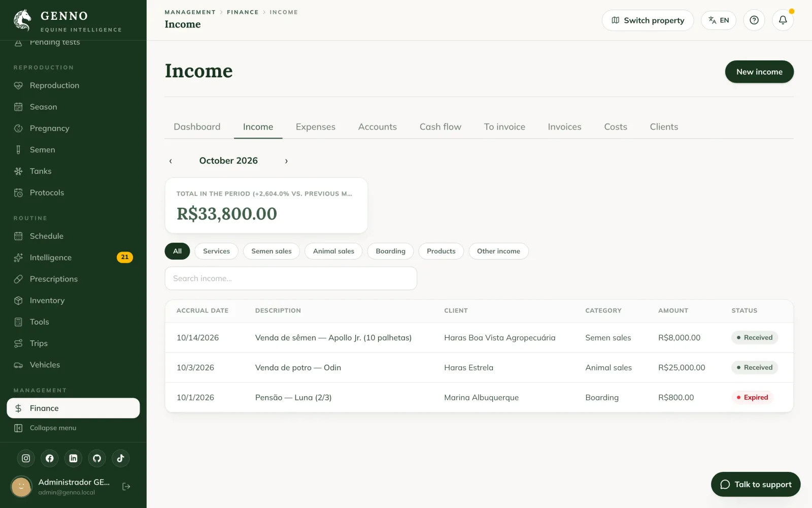This screenshot has width=812, height=508.
Task: Open the Instagram social icon
Action: [x=26, y=458]
